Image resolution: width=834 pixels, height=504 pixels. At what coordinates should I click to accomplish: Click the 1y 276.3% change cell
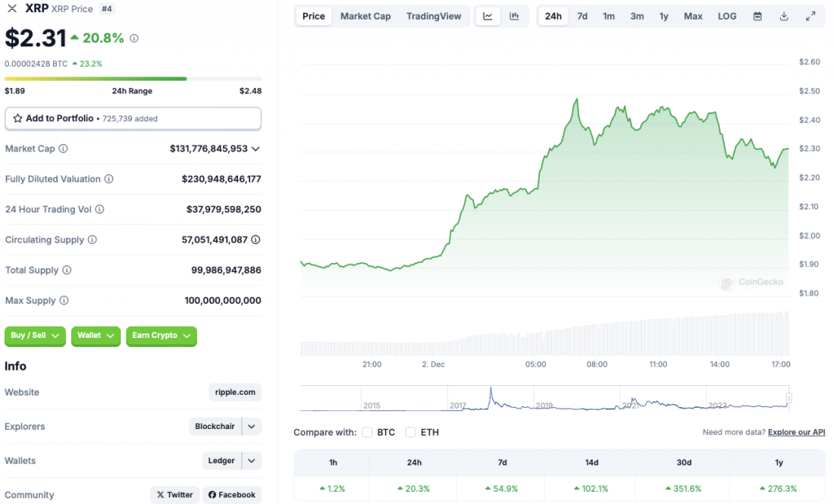779,489
